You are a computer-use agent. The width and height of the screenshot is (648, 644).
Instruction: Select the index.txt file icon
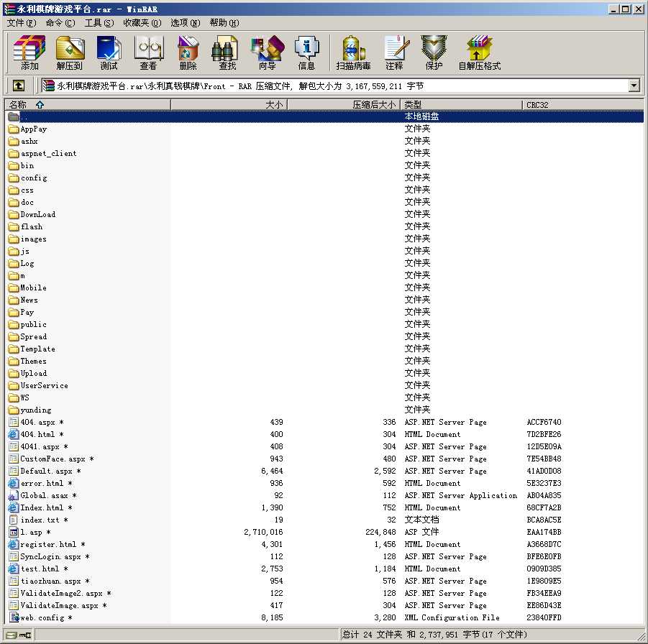point(14,520)
